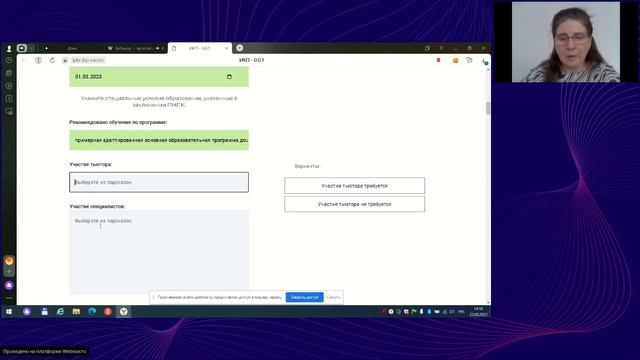Open the orange extension icon in the toolbar
This screenshot has height=360, width=640.
pos(456,60)
